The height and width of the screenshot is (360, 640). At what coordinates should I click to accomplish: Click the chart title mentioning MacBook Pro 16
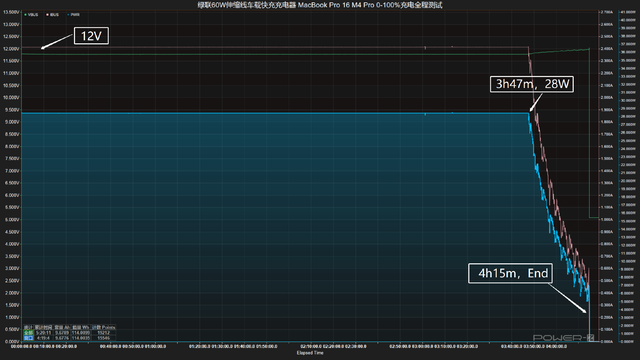(320, 5)
